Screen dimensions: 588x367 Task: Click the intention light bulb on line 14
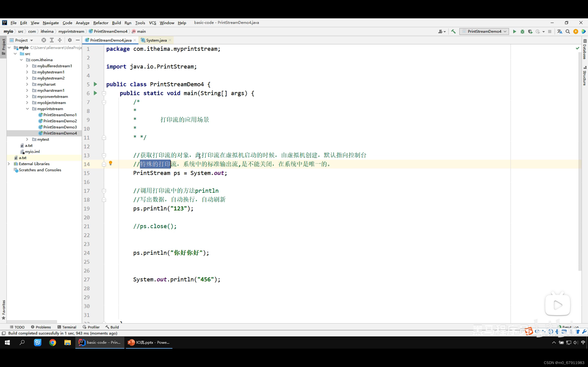click(x=110, y=163)
